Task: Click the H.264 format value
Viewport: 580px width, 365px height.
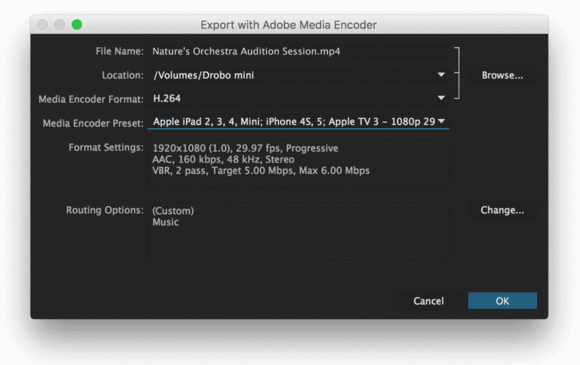Action: click(167, 98)
